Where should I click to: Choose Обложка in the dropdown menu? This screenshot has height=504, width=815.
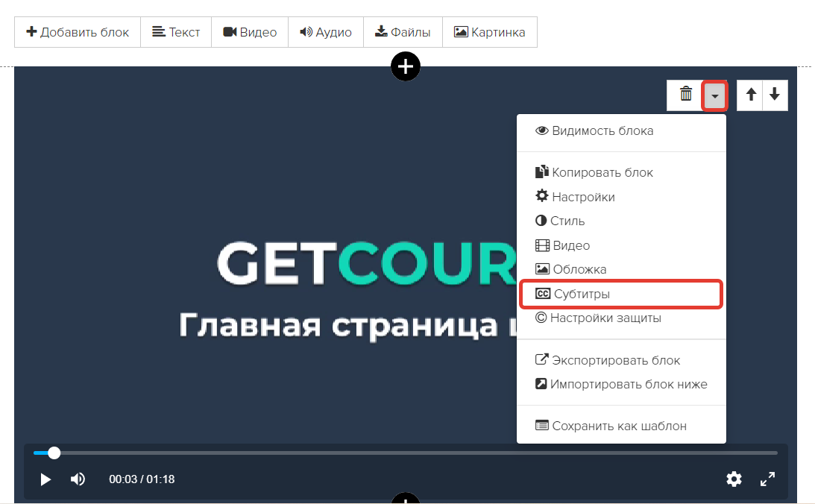[x=621, y=269]
